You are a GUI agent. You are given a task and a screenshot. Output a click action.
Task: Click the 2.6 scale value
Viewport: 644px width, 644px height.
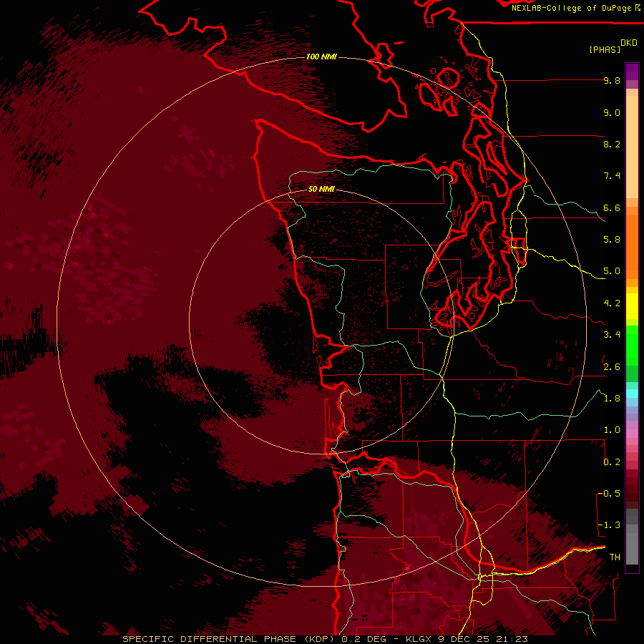point(612,366)
